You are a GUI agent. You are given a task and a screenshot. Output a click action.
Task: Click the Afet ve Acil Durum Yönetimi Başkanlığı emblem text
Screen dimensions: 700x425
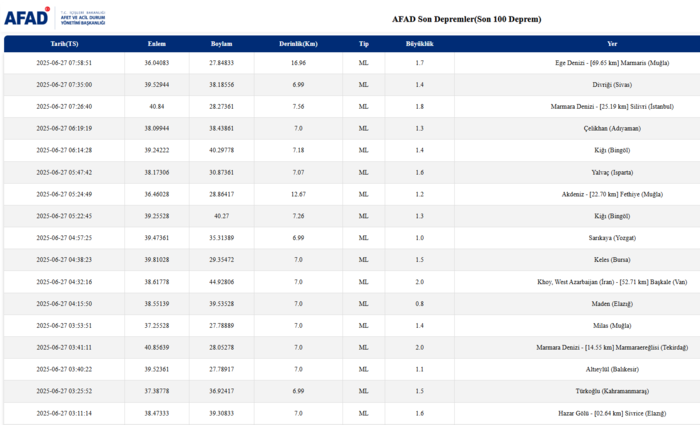[83, 18]
